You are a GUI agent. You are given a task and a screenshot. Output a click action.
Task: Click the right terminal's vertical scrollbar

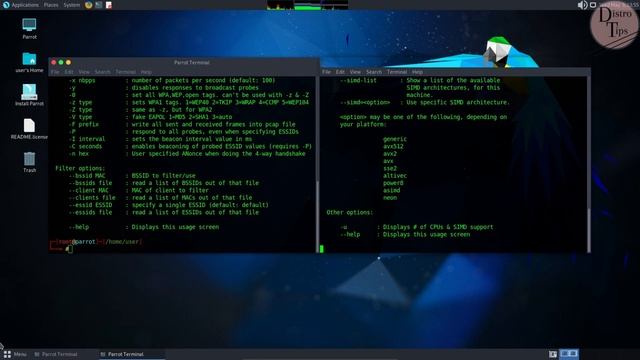589,230
